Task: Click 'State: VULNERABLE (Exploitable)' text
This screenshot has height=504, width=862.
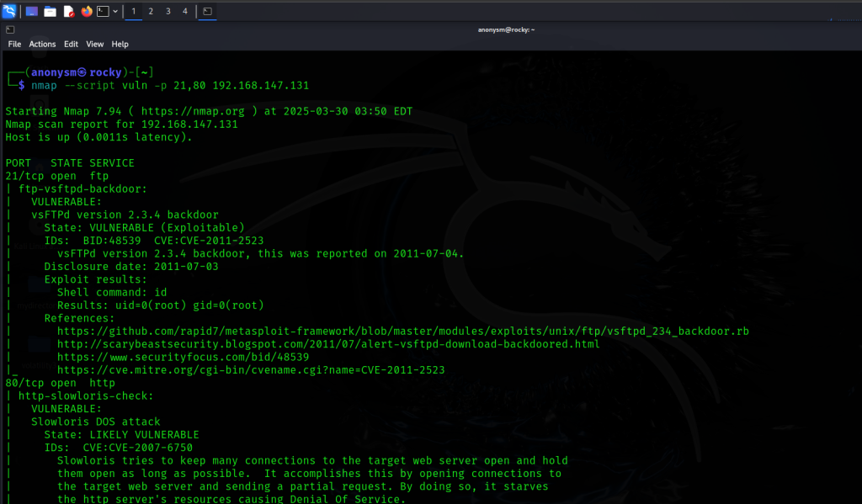Action: [x=145, y=227]
